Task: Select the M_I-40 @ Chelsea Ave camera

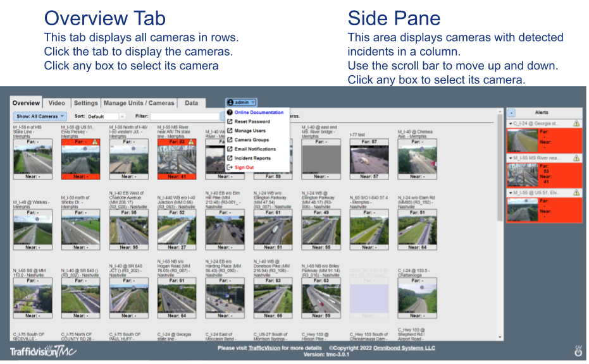Action: coord(418,159)
